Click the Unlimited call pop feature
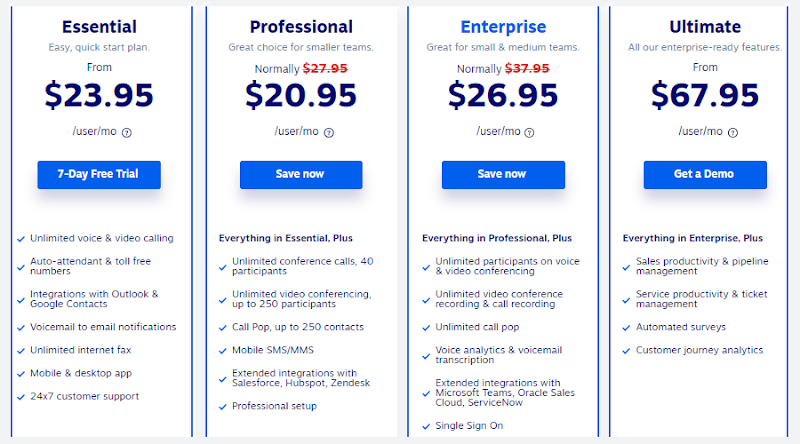Viewport: 800px width, 444px height. coord(477,327)
